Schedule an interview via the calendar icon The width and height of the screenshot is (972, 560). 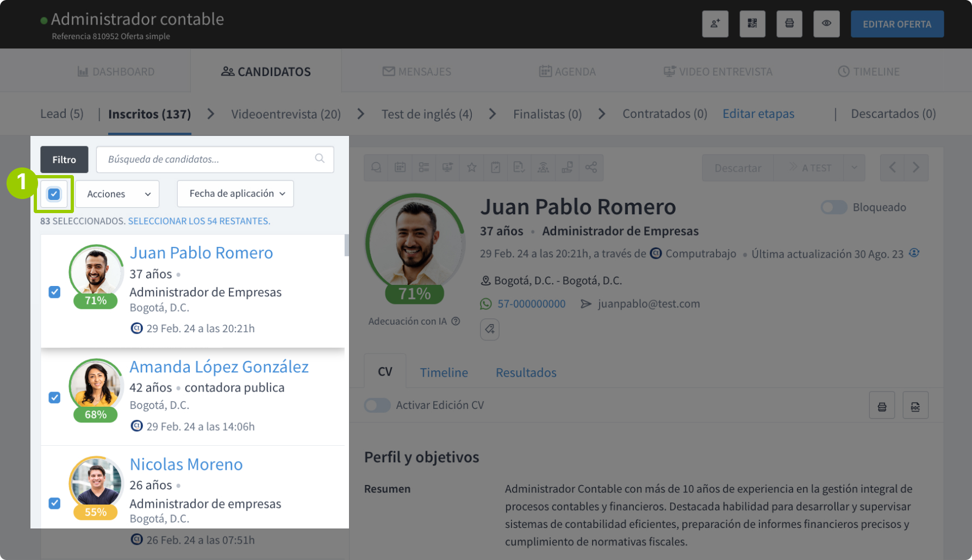click(x=400, y=167)
